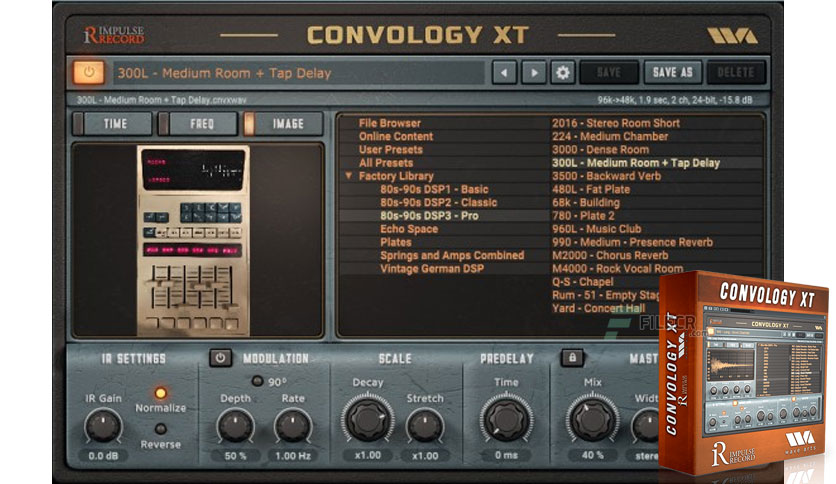The image size is (836, 484).
Task: Select preset 780 - Plate 2
Action: (583, 216)
